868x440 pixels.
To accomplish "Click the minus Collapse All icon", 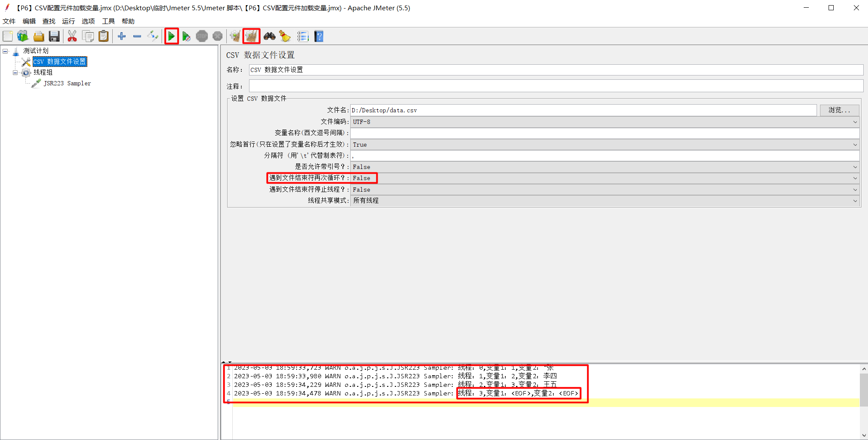I will pyautogui.click(x=137, y=36).
